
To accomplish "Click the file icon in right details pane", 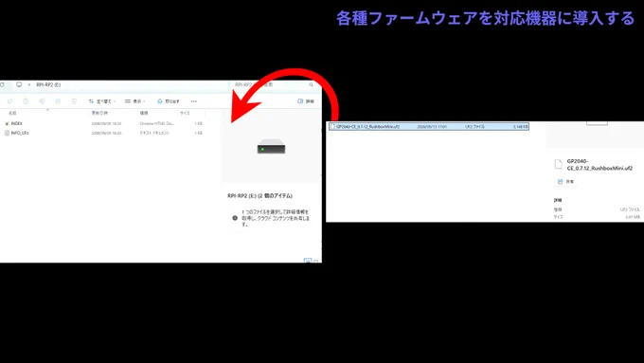I will coord(558,164).
